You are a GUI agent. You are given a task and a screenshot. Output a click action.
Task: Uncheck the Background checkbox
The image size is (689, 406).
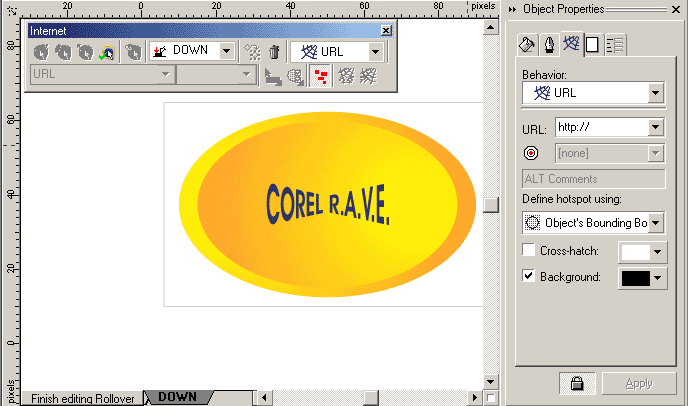click(529, 277)
